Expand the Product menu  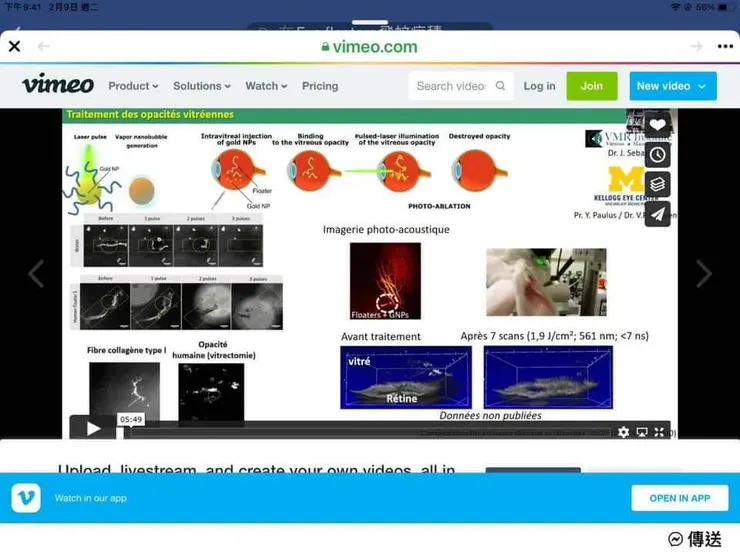coord(133,86)
